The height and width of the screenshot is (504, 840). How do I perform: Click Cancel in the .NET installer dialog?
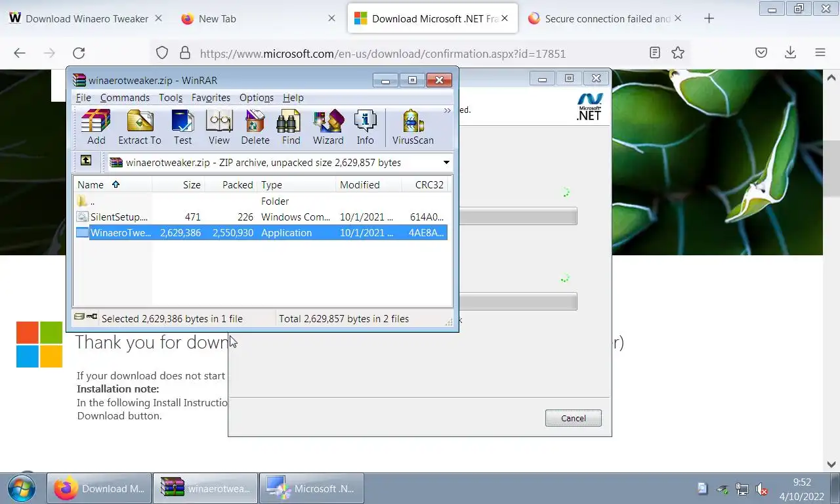(573, 418)
